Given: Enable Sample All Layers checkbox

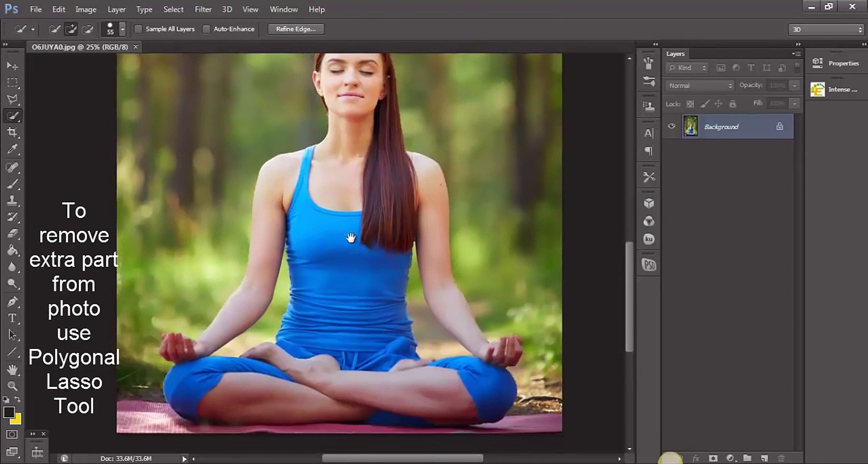Looking at the screenshot, I should [x=138, y=29].
